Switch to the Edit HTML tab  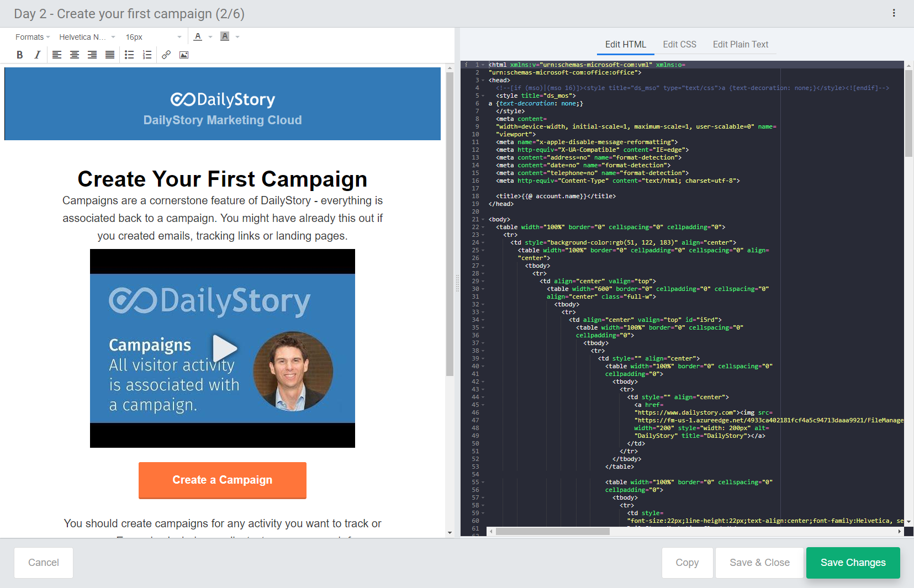click(625, 44)
